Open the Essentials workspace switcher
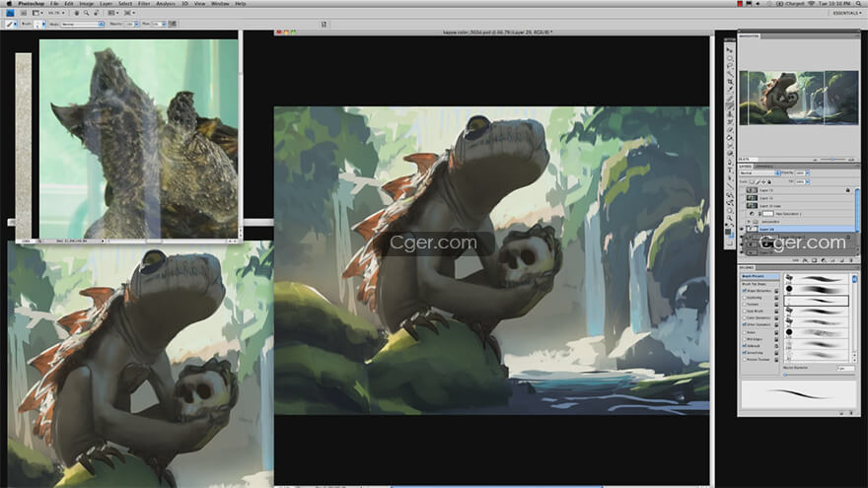Viewport: 868px width, 488px height. coord(847,13)
